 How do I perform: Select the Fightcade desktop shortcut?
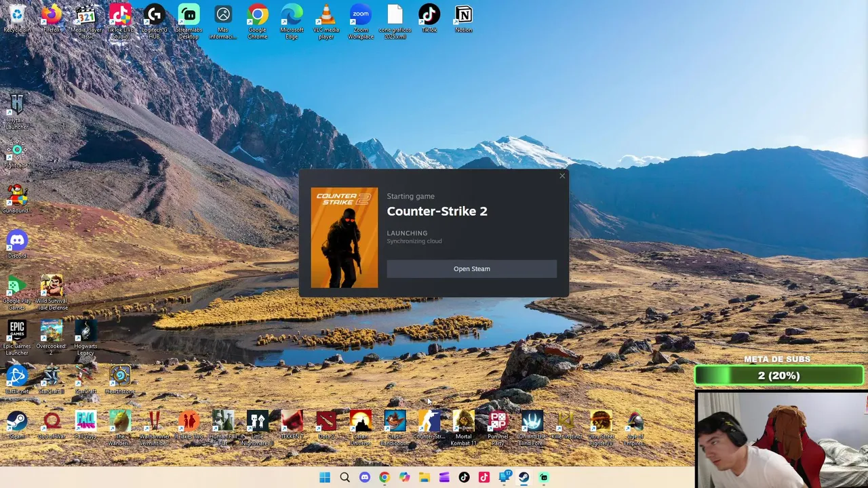(x=17, y=155)
